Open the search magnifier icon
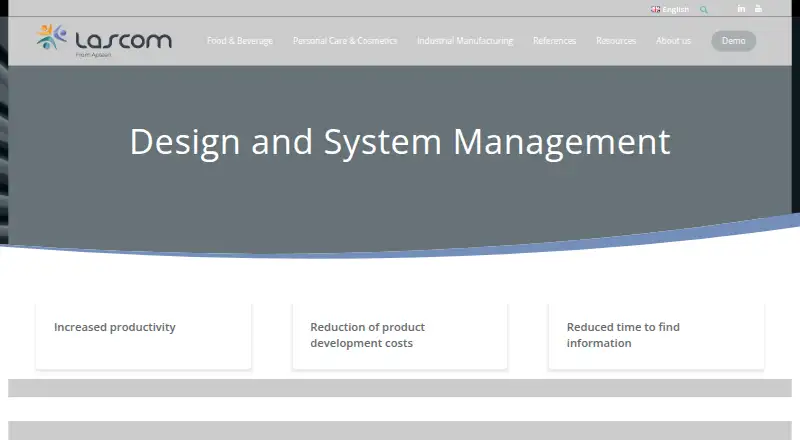800x440 pixels. [704, 10]
